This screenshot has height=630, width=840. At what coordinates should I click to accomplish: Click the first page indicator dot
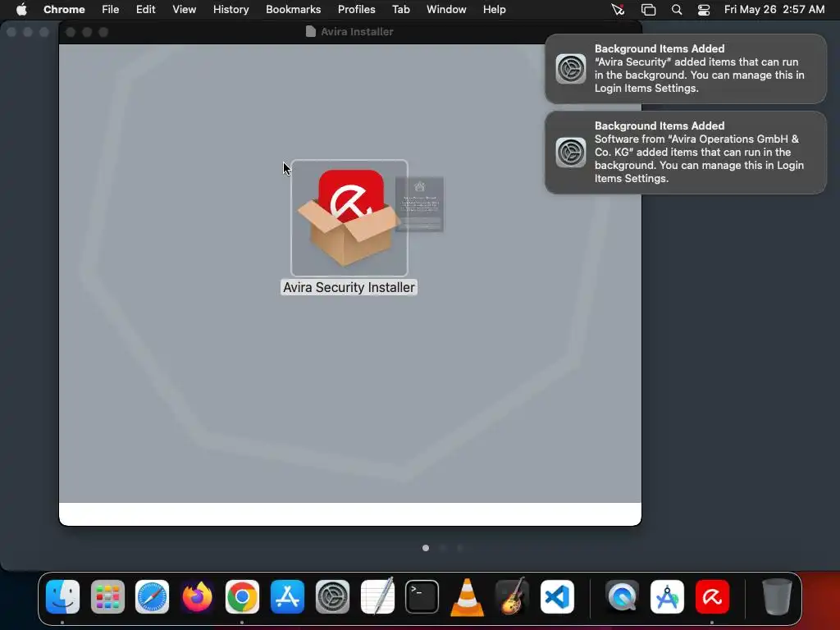[426, 548]
